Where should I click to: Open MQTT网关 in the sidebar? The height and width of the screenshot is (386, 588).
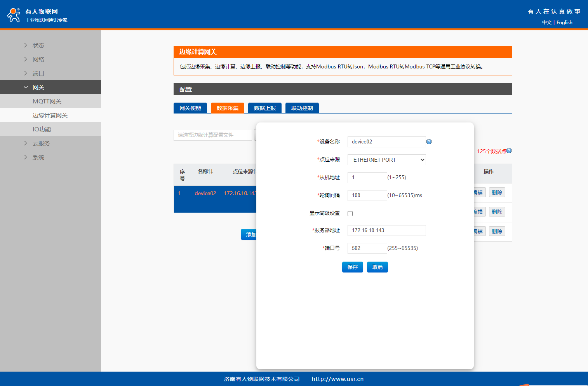tap(47, 101)
